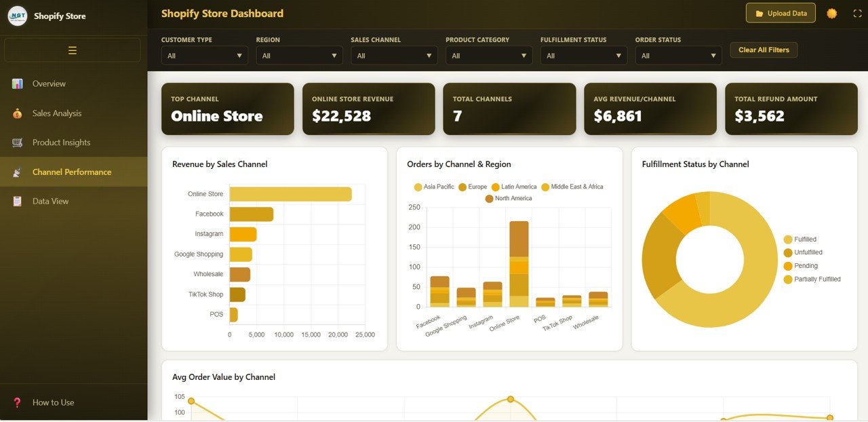Toggle dark mode with the sun icon

(832, 13)
